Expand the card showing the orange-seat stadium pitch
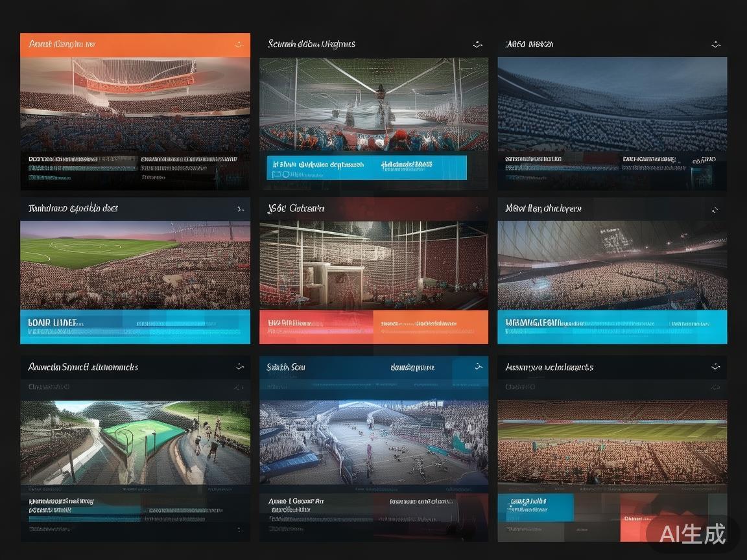The width and height of the screenshot is (747, 560). (x=716, y=367)
